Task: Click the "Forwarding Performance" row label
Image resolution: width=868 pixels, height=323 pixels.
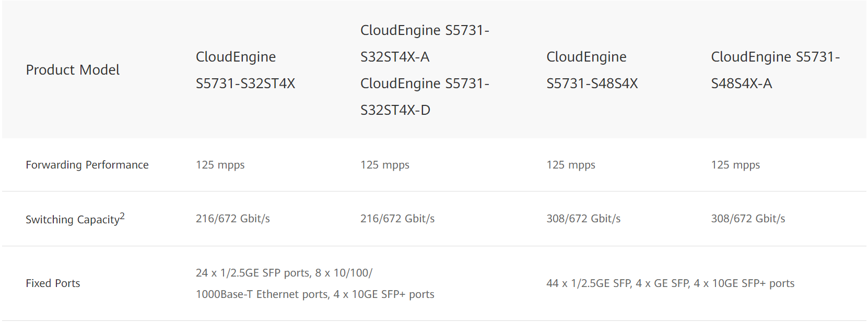Action: click(x=87, y=165)
